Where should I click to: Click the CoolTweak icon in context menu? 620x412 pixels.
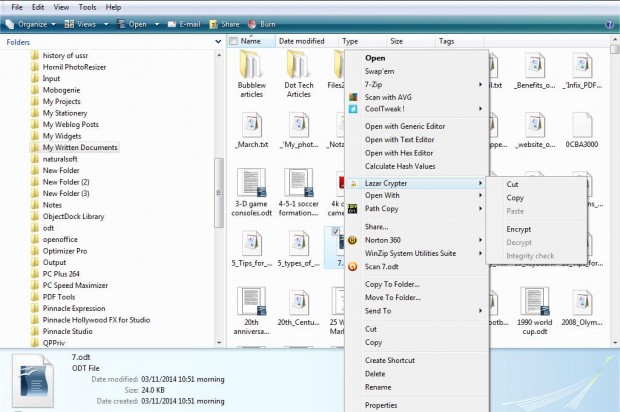tap(352, 109)
